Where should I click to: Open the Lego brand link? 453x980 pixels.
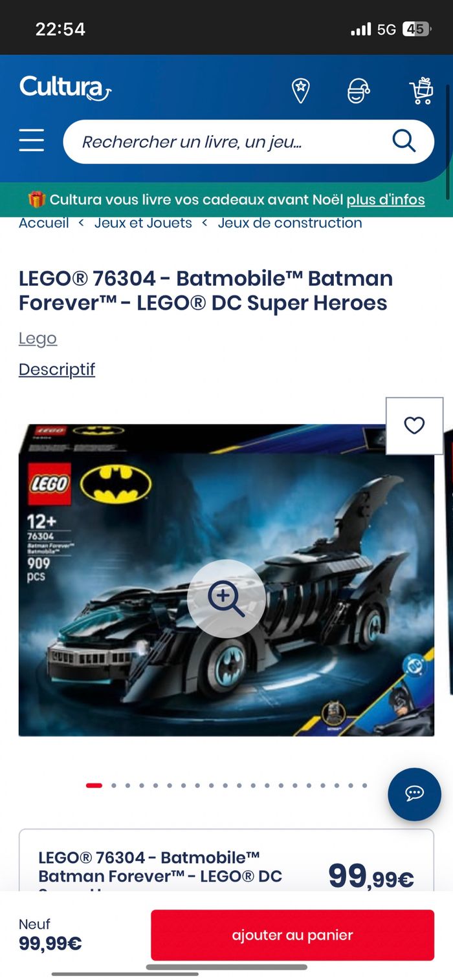(x=38, y=338)
